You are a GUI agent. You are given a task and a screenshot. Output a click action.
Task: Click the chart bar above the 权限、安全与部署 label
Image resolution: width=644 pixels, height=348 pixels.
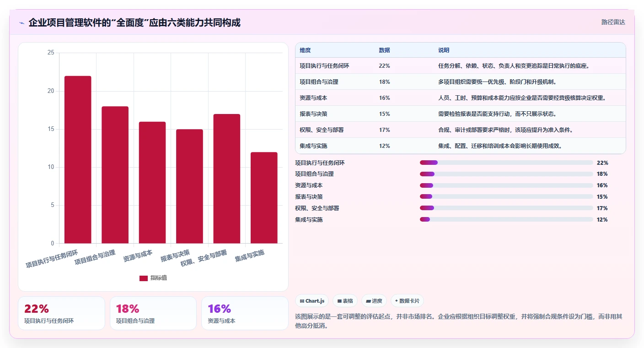(x=227, y=179)
